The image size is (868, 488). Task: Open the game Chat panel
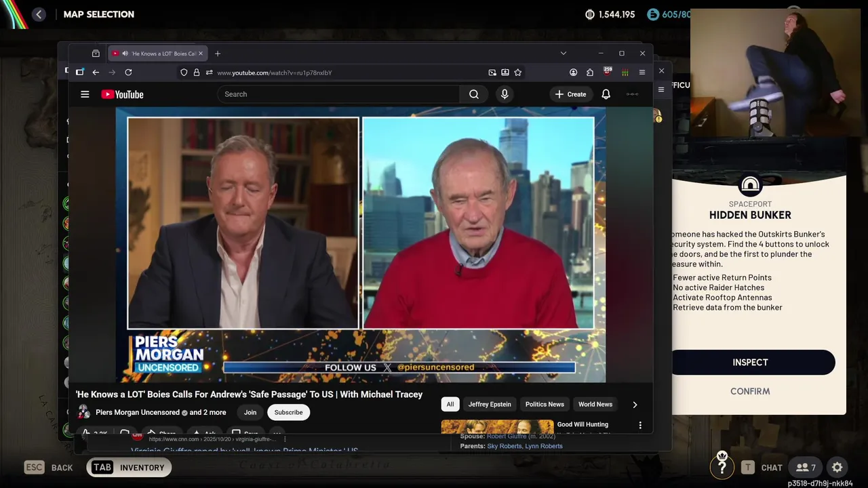pyautogui.click(x=763, y=467)
